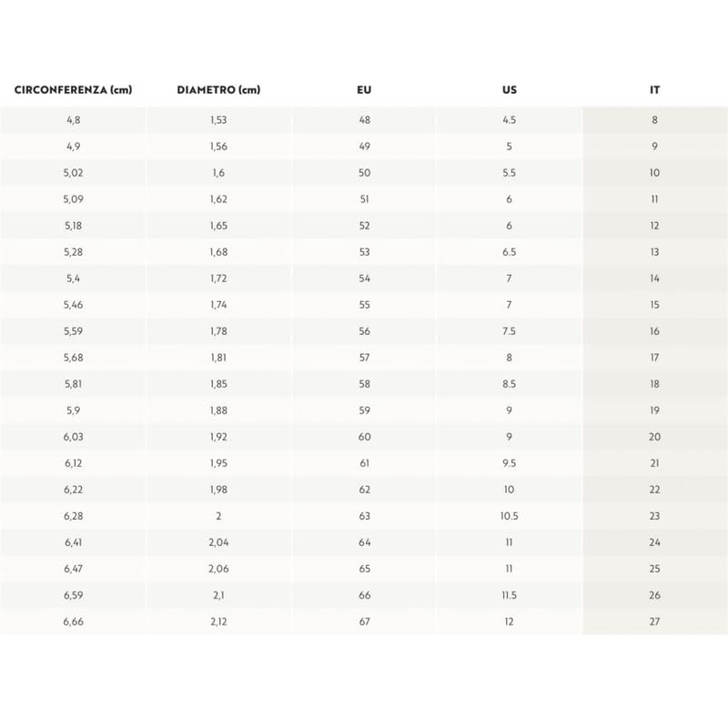Select IT size 12 cell
The width and height of the screenshot is (728, 728).
pyautogui.click(x=655, y=226)
